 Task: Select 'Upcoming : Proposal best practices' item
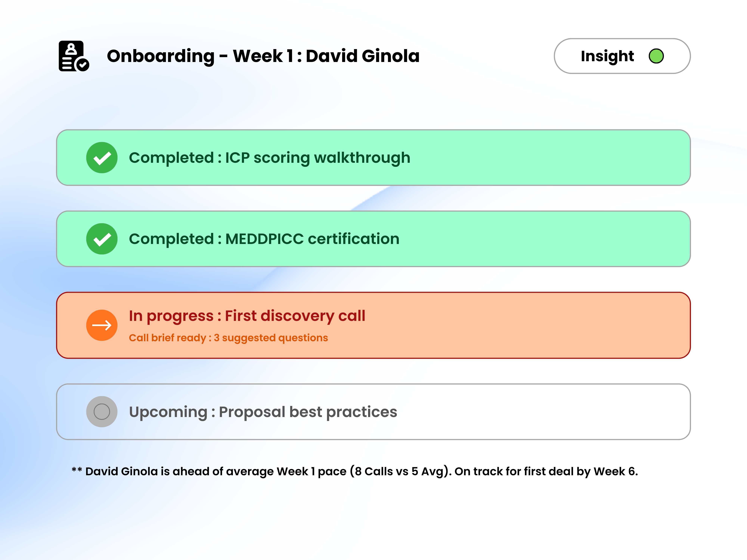(263, 412)
